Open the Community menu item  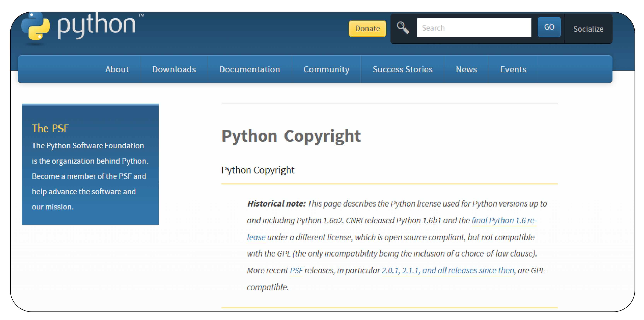[x=326, y=69]
